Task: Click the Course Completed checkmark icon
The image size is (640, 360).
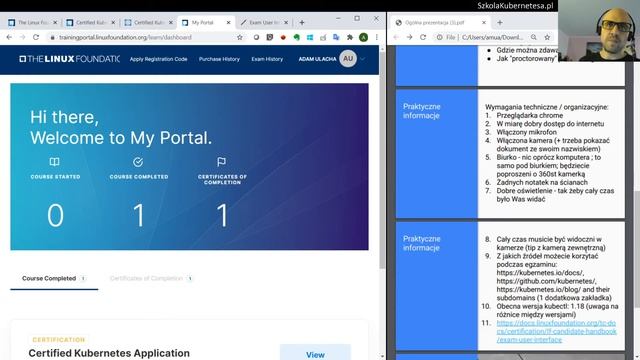Action: click(x=138, y=162)
